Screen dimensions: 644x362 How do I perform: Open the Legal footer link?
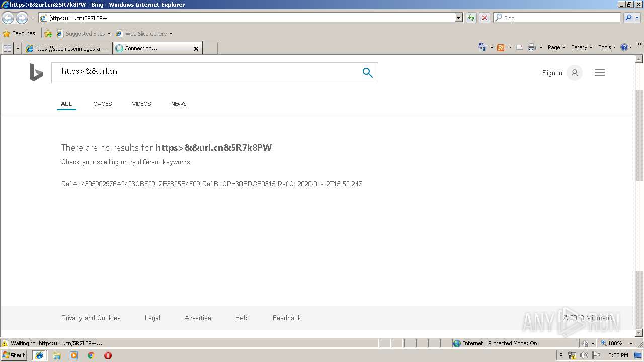[x=152, y=318]
